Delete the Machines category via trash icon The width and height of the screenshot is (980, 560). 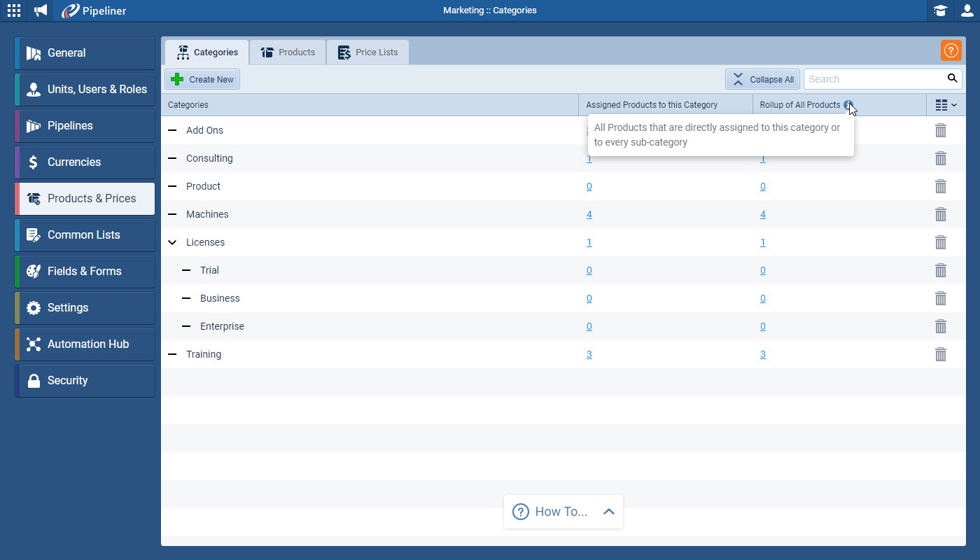941,214
